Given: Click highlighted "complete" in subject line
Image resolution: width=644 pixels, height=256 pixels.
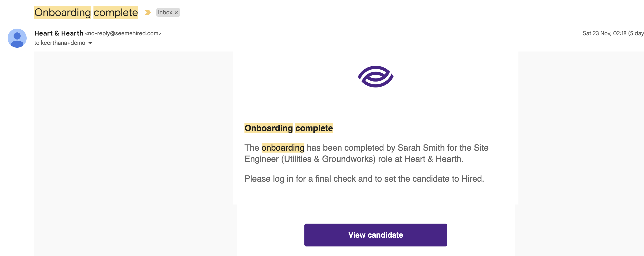Looking at the screenshot, I should click(x=116, y=13).
